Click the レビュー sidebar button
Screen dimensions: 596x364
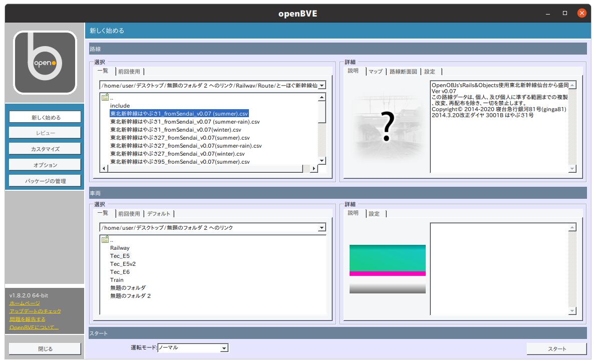tap(45, 133)
